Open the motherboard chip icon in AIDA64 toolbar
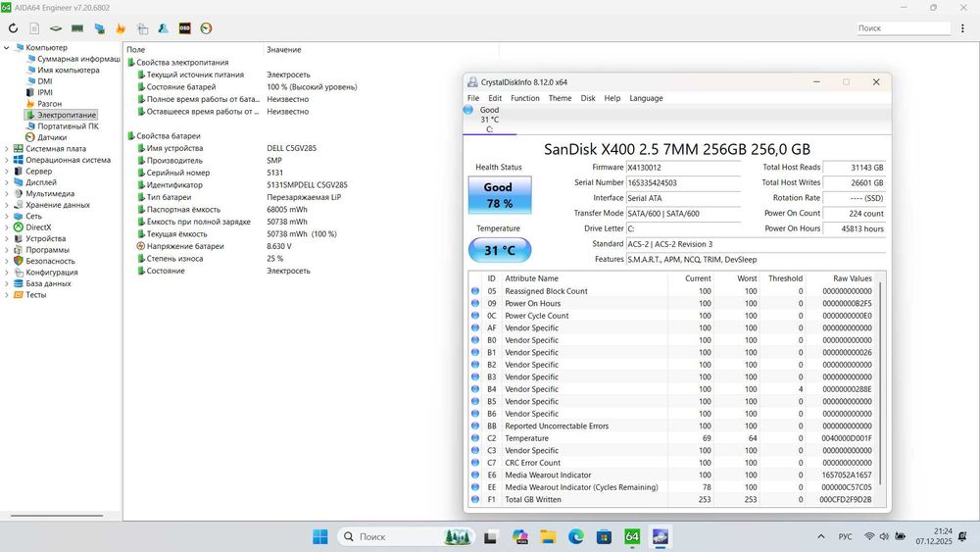Screen dimensions: 980x552 [x=56, y=28]
